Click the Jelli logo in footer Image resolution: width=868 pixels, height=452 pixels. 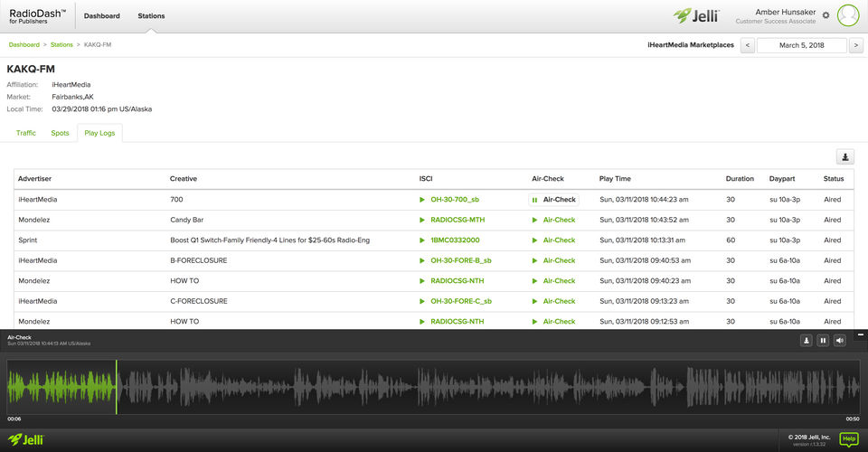pos(25,440)
